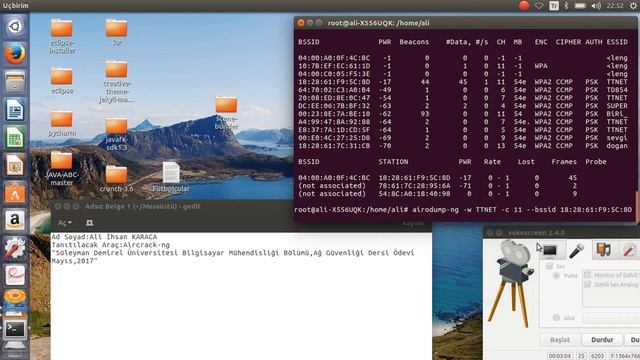Click the 'Probe' column header
This screenshot has height=360, width=640.
tap(596, 162)
